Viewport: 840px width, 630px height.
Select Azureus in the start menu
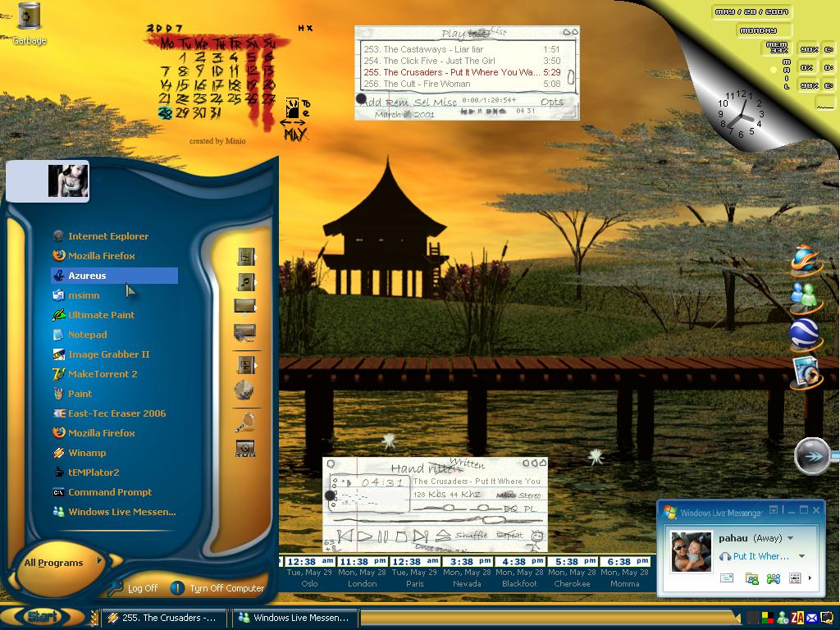click(115, 276)
